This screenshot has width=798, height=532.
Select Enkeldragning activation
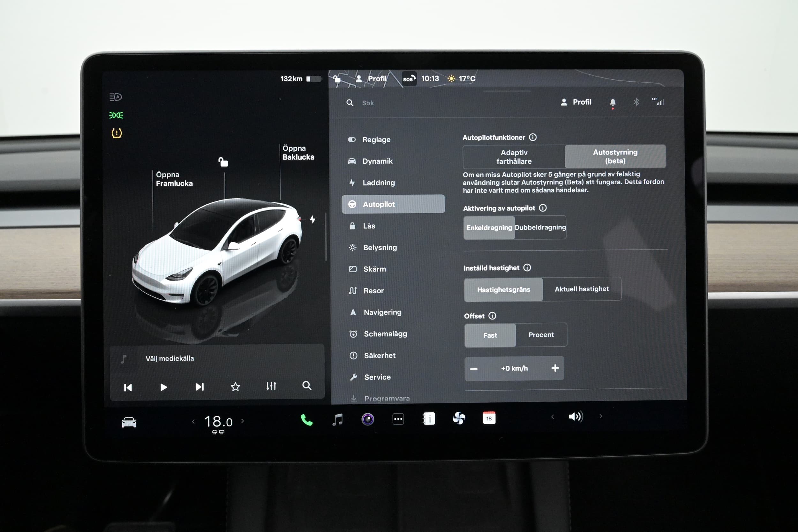489,228
